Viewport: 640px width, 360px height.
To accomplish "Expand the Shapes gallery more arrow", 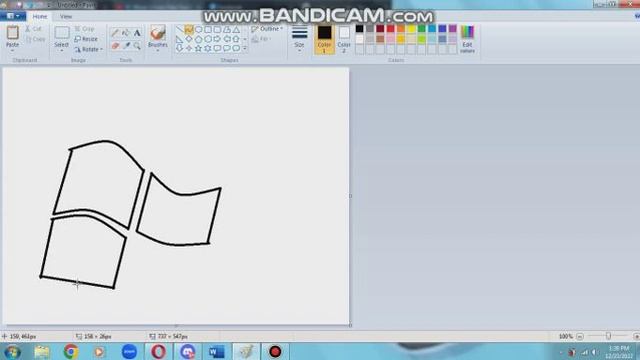I will [245, 49].
